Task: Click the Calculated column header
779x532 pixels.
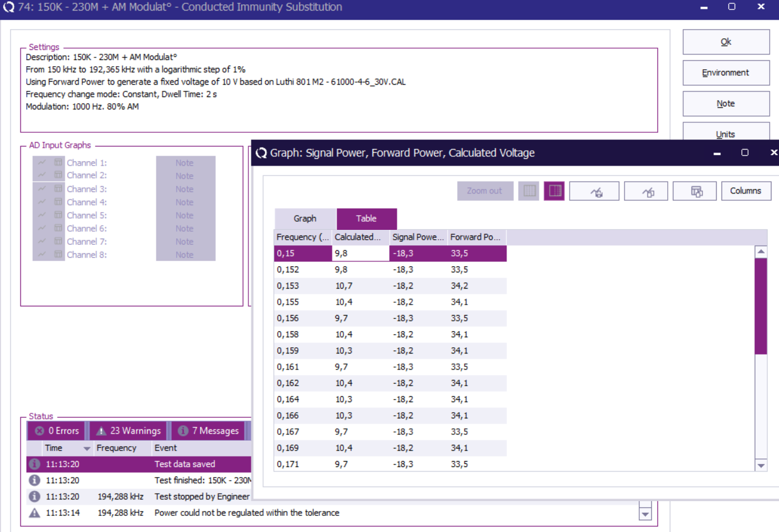Action: pyautogui.click(x=361, y=237)
